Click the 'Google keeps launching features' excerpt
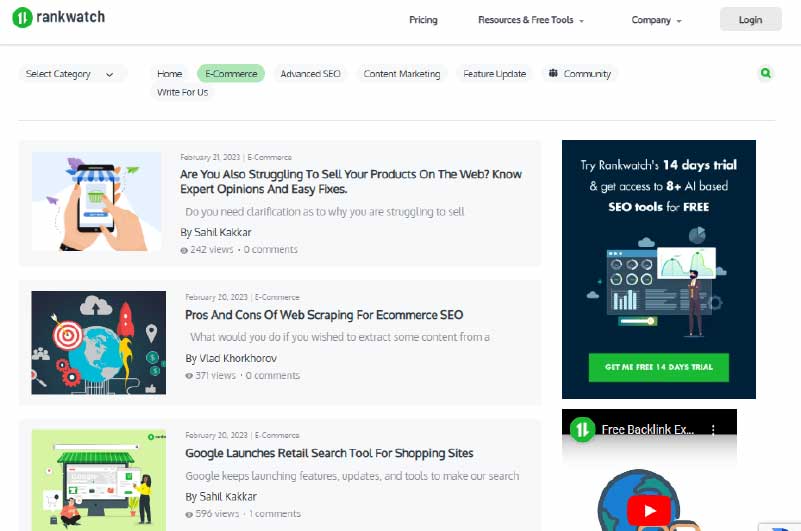 tap(352, 476)
